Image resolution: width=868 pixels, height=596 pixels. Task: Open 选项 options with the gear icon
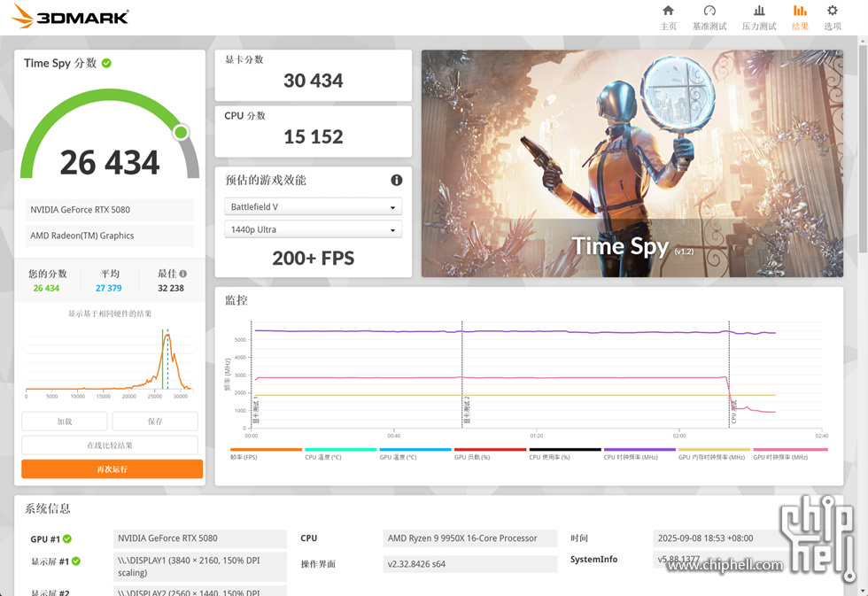pos(833,18)
